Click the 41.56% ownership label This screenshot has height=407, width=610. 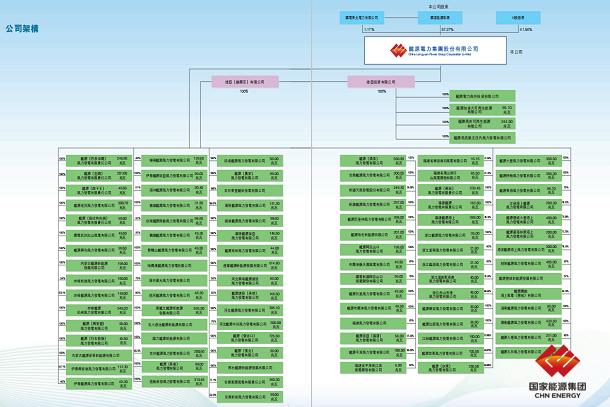point(526,30)
